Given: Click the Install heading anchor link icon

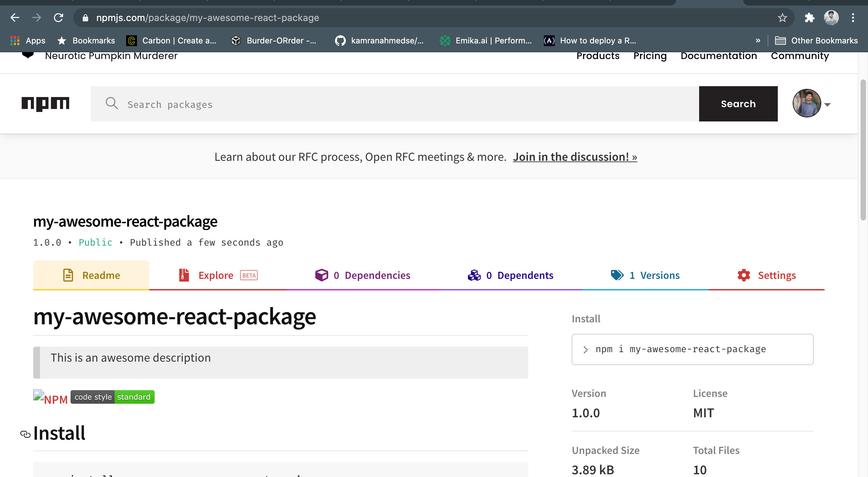Looking at the screenshot, I should coord(25,434).
